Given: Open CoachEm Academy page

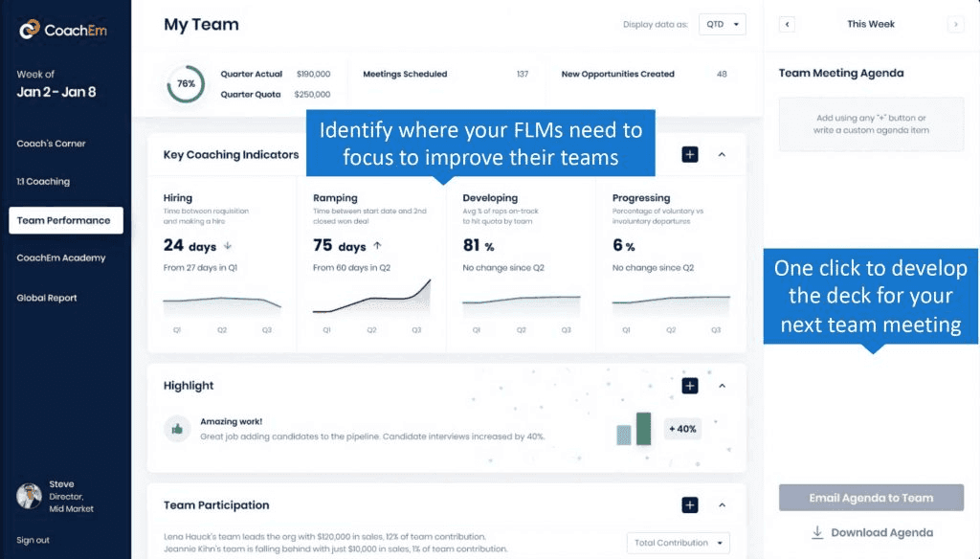Looking at the screenshot, I should click(61, 257).
